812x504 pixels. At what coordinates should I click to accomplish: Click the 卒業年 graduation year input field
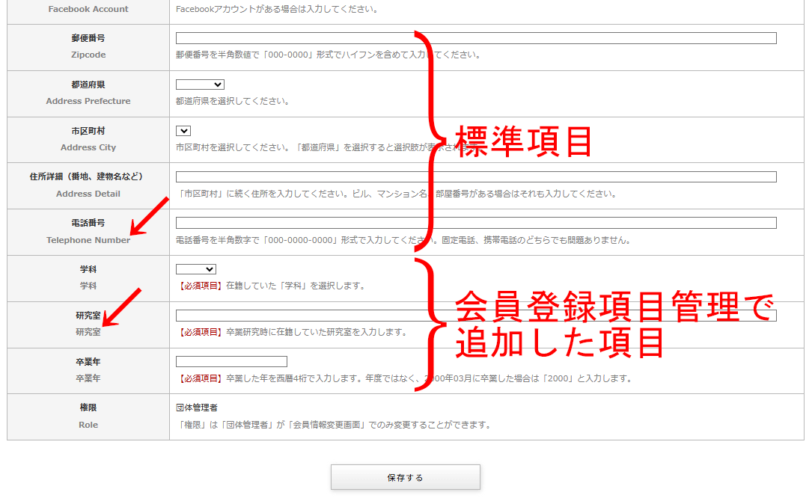click(230, 361)
